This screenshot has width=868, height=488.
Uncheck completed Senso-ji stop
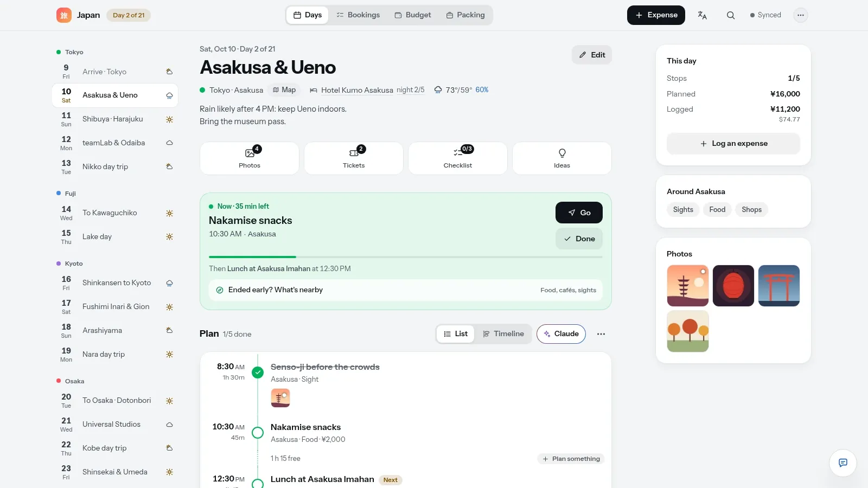coord(258,373)
